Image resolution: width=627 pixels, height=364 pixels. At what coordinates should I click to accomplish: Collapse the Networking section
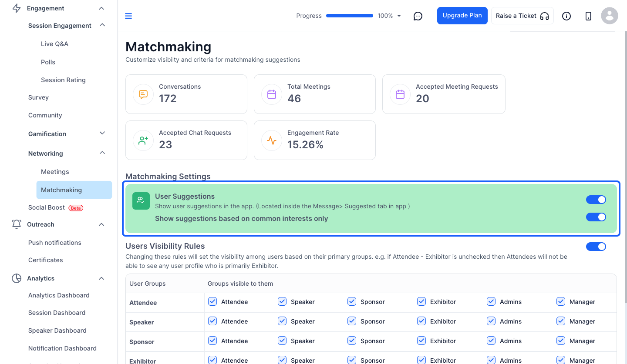[x=102, y=153]
